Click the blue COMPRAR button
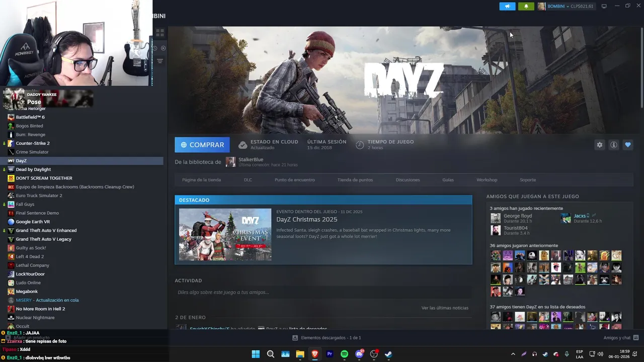 coord(202,145)
